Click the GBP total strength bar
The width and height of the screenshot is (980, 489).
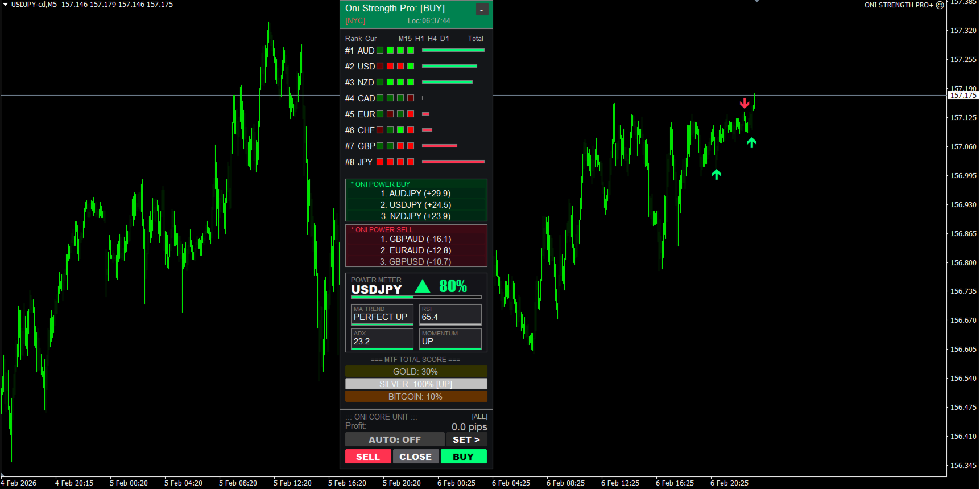click(440, 146)
